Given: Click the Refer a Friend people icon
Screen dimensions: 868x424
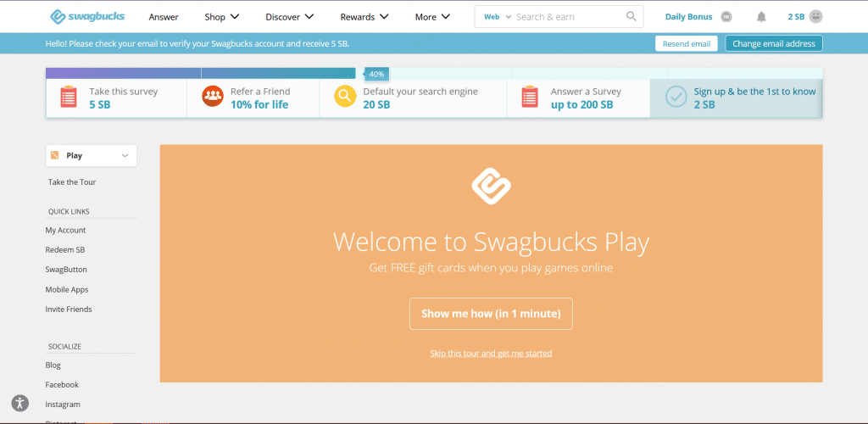Looking at the screenshot, I should tap(213, 97).
